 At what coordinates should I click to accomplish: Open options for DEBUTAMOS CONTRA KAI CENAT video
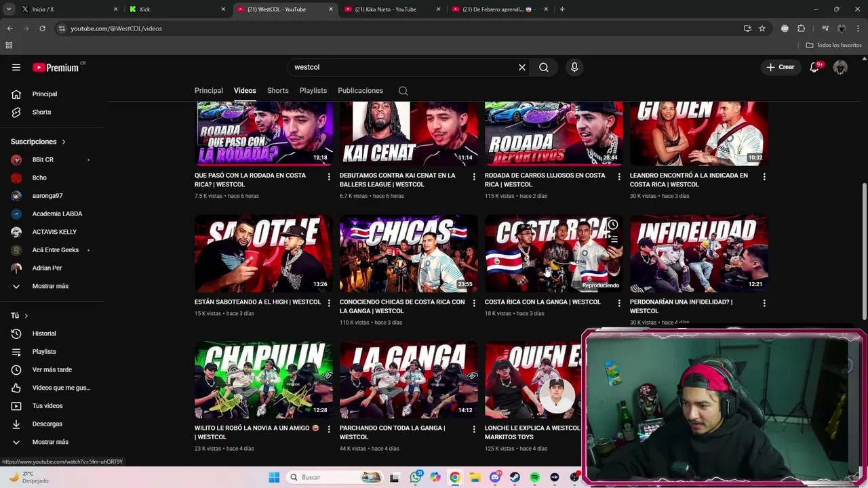(x=474, y=176)
